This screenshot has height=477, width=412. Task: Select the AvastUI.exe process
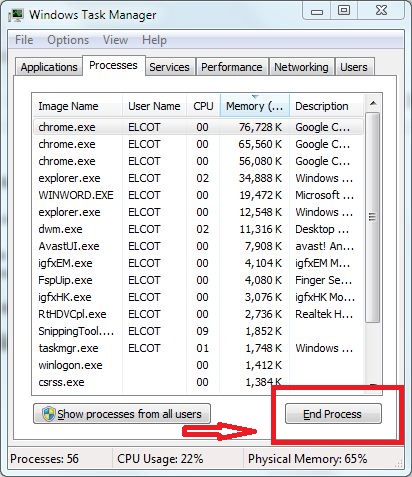[x=198, y=246]
